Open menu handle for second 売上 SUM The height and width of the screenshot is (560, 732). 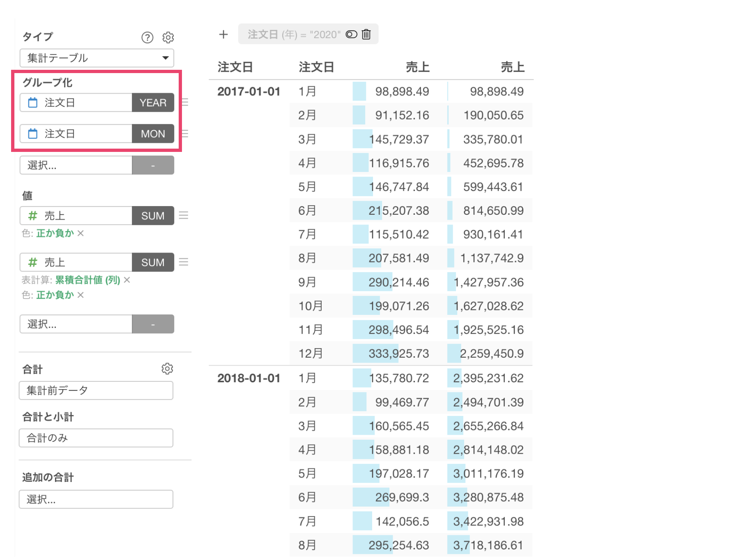[184, 262]
